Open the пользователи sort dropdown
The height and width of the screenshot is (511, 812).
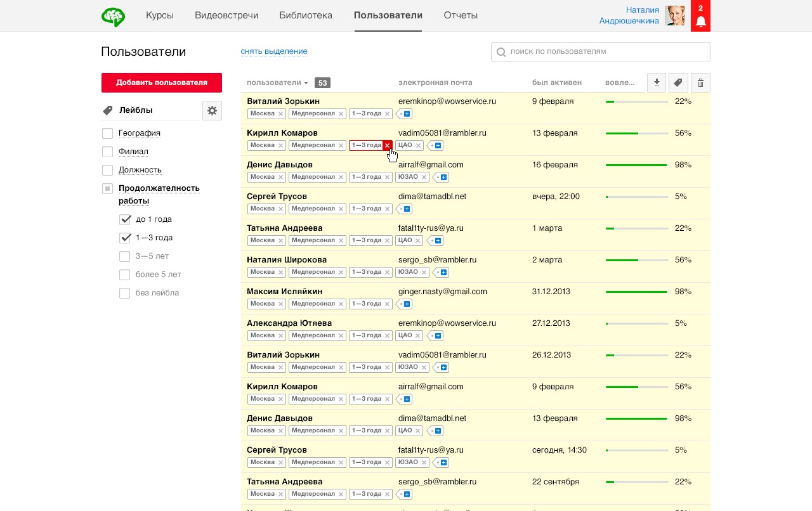pyautogui.click(x=277, y=82)
